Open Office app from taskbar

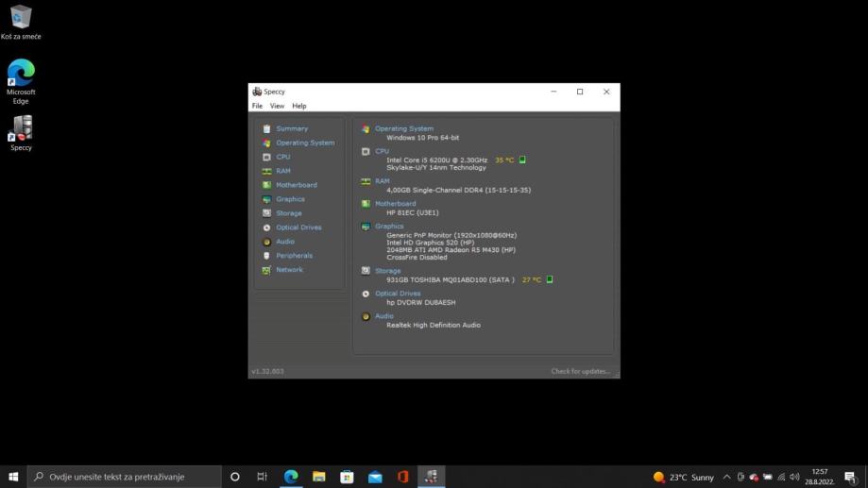click(x=403, y=477)
